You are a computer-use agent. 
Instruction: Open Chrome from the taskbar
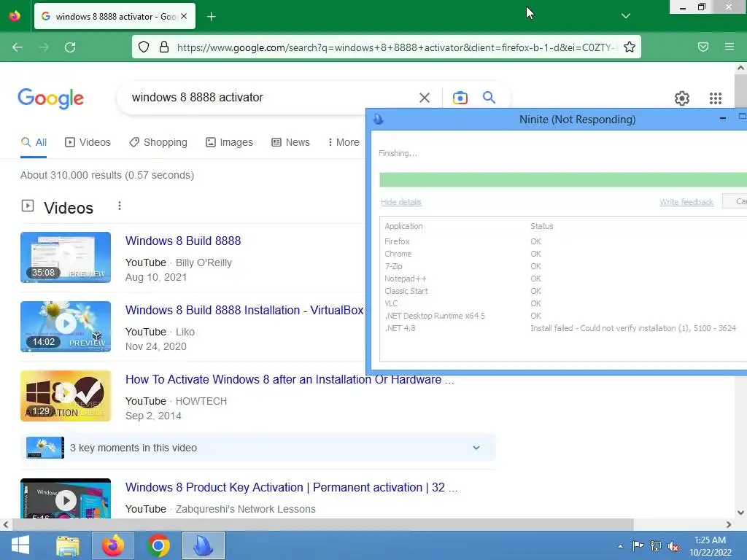[158, 545]
